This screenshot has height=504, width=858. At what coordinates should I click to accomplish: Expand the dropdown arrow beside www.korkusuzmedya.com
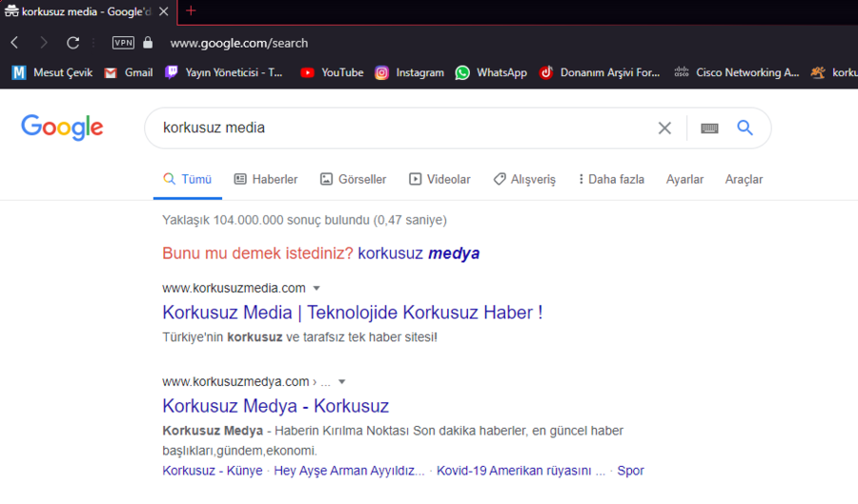pos(342,381)
